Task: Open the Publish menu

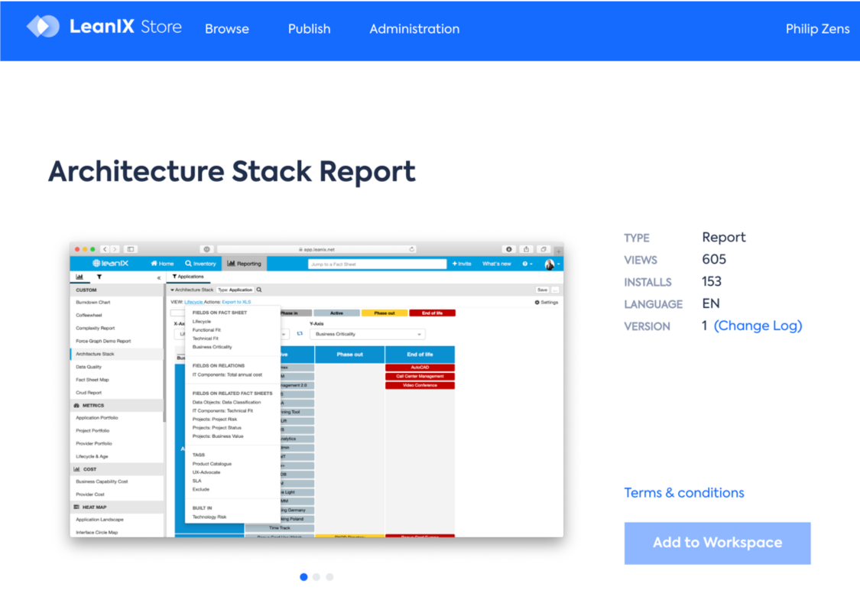Action: click(310, 29)
